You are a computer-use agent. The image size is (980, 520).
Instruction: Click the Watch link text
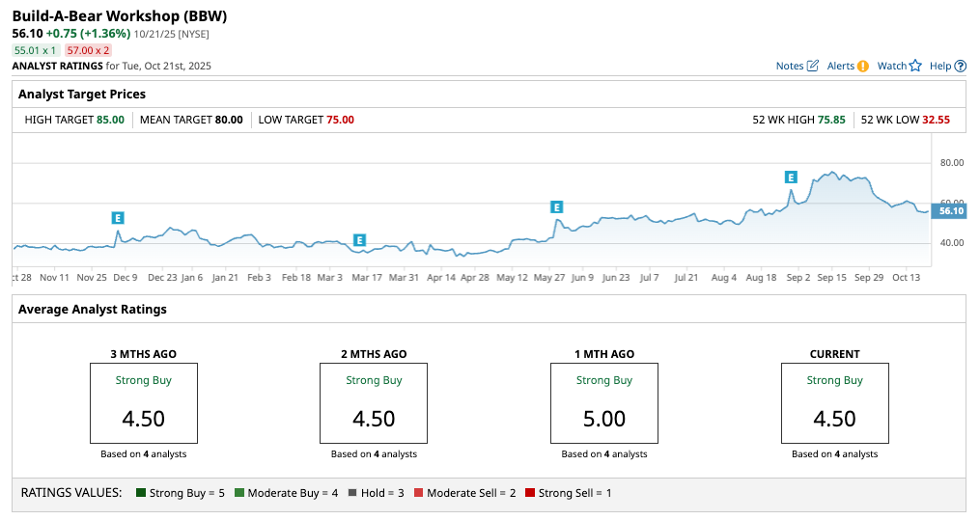(x=891, y=66)
